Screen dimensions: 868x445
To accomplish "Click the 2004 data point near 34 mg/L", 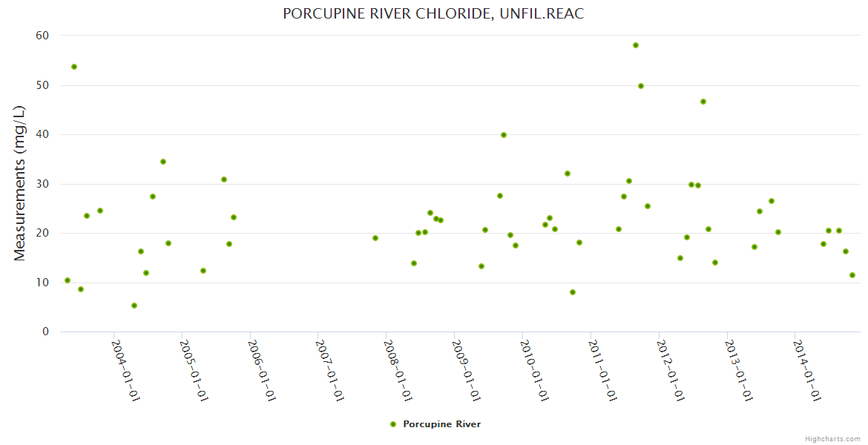I will pos(163,162).
